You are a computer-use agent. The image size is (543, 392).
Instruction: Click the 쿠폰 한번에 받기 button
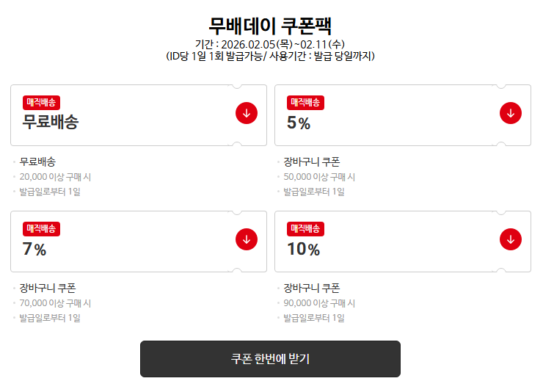click(x=270, y=359)
